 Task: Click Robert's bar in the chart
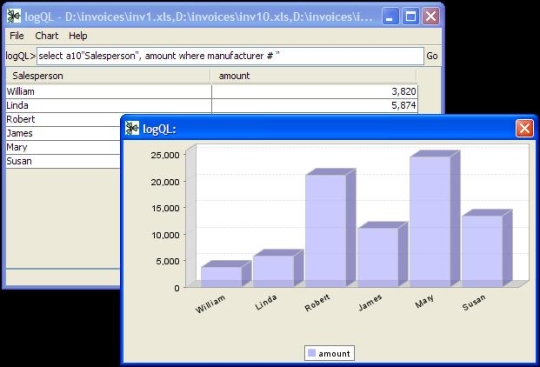click(x=325, y=231)
